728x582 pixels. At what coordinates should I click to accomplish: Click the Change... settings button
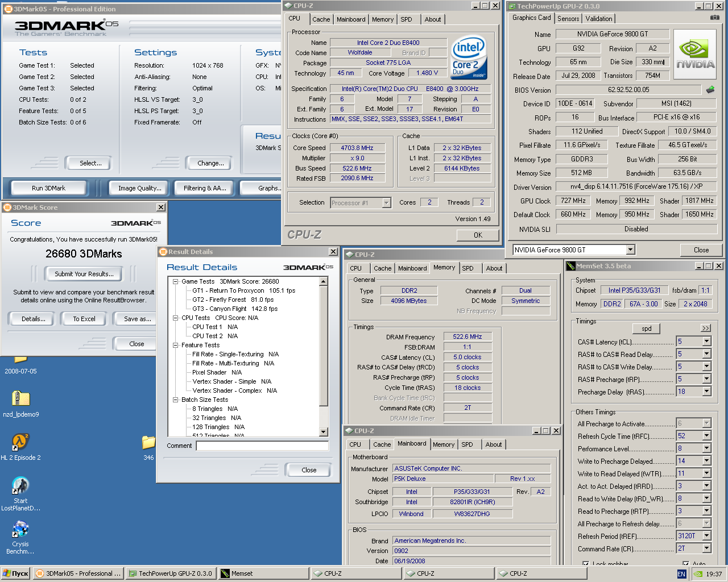point(210,163)
